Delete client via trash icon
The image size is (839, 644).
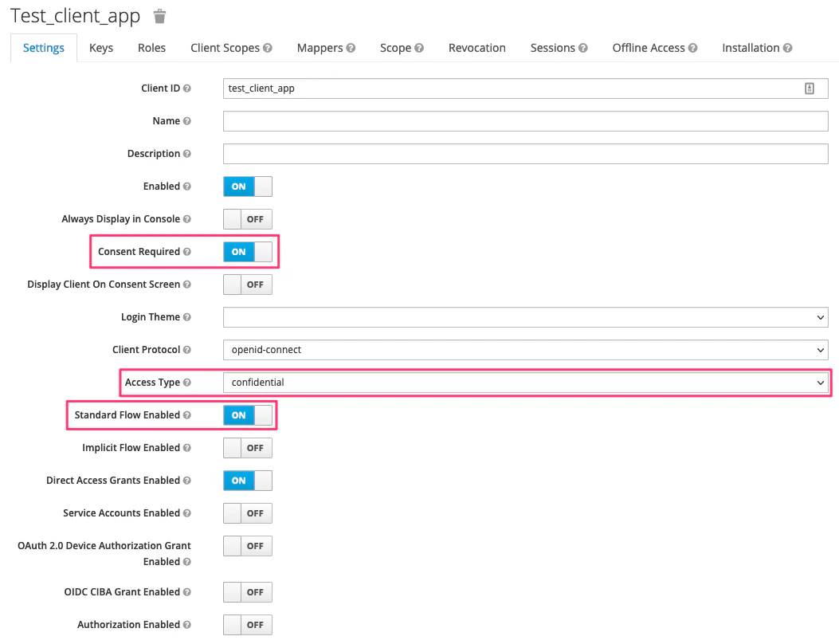[159, 16]
